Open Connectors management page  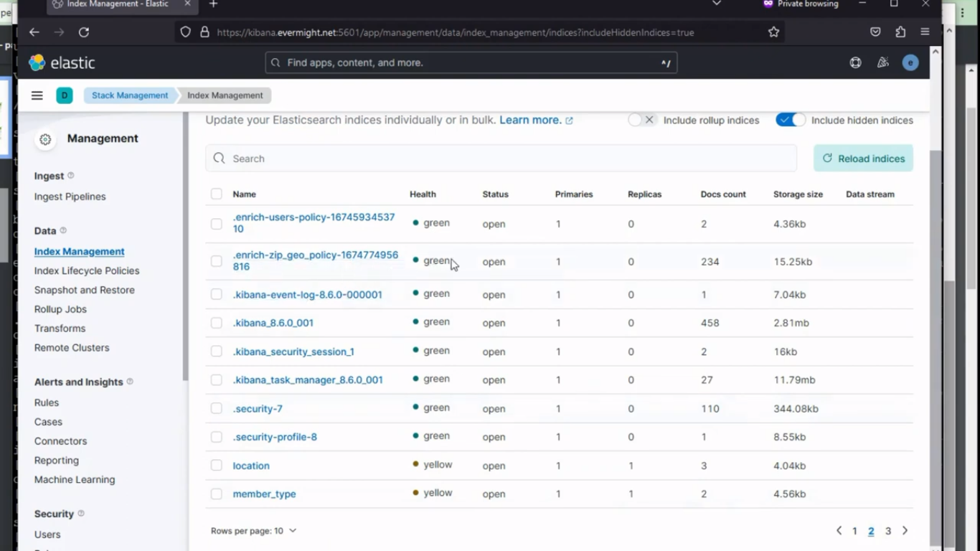(60, 441)
